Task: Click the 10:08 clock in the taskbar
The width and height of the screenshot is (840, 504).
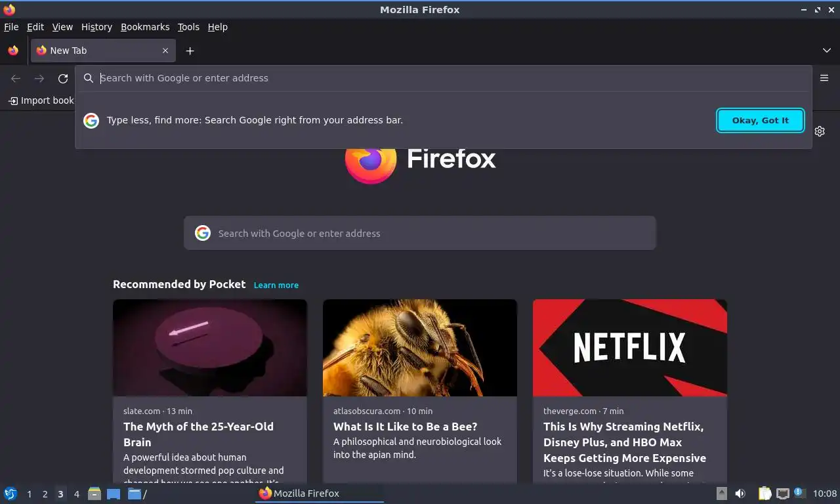Action: 825,493
